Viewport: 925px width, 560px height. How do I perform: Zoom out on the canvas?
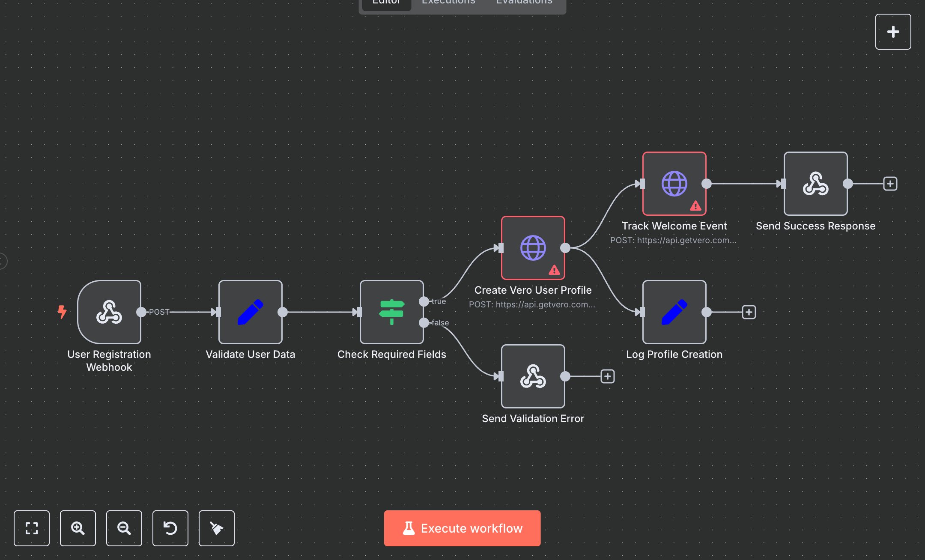pos(124,528)
